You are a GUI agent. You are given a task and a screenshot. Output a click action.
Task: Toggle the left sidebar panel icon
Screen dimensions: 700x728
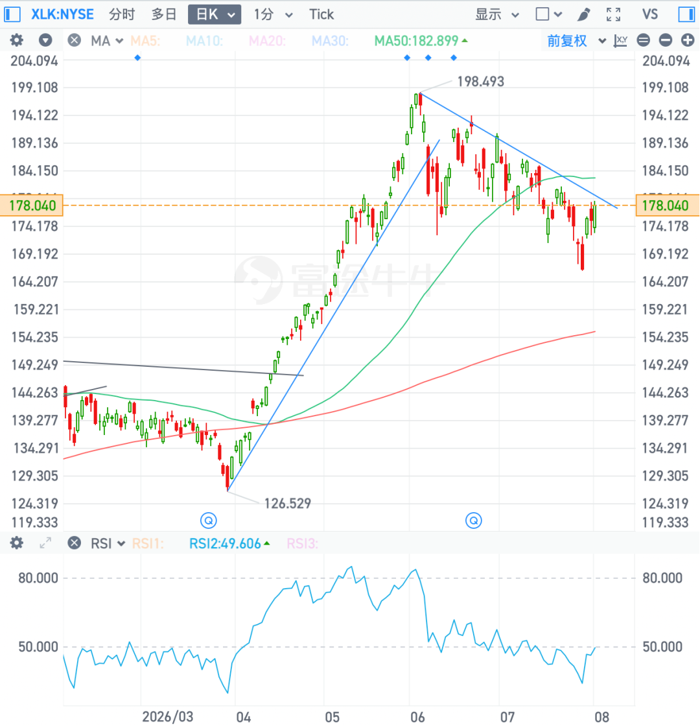tap(12, 14)
